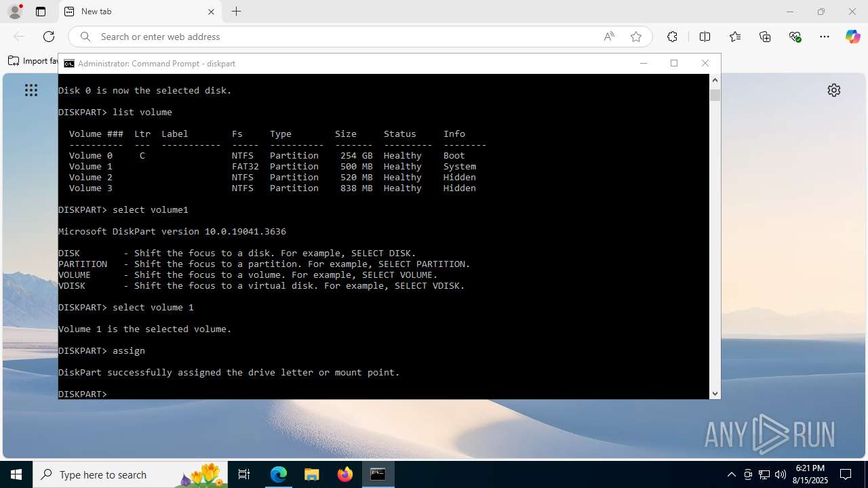Image resolution: width=868 pixels, height=488 pixels.
Task: Click taskbar search box
Action: [x=130, y=474]
